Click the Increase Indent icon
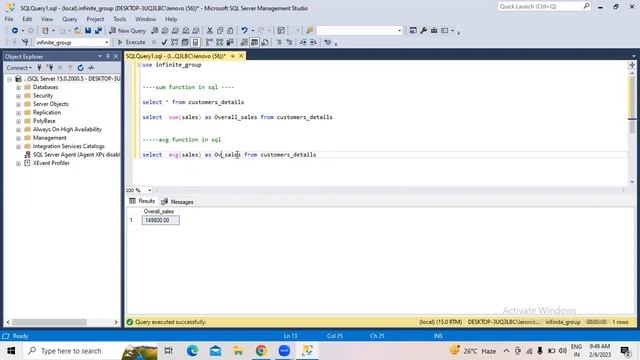This screenshot has width=640, height=360. (313, 42)
